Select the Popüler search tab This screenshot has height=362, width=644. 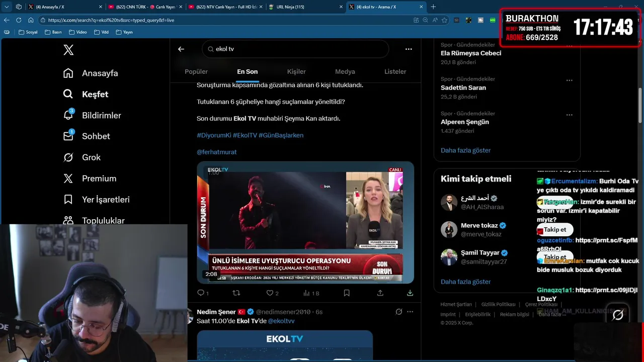(196, 71)
